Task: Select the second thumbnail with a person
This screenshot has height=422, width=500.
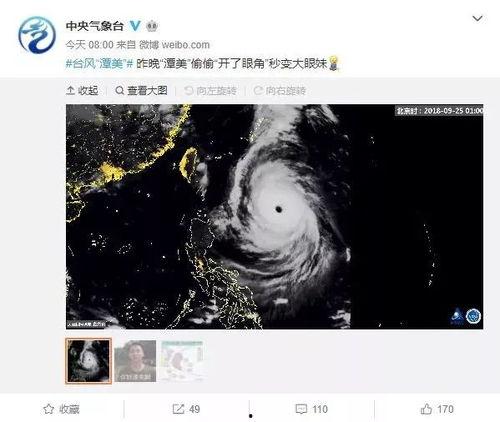Action: pos(135,361)
